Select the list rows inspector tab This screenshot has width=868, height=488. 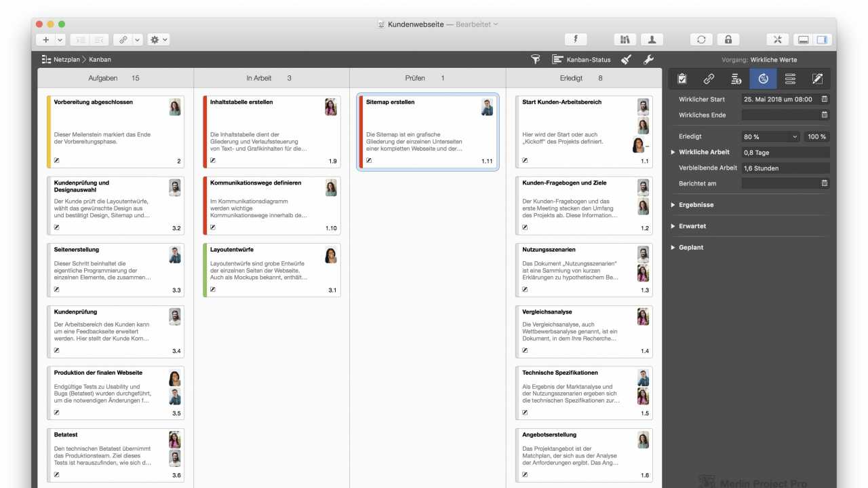(790, 79)
